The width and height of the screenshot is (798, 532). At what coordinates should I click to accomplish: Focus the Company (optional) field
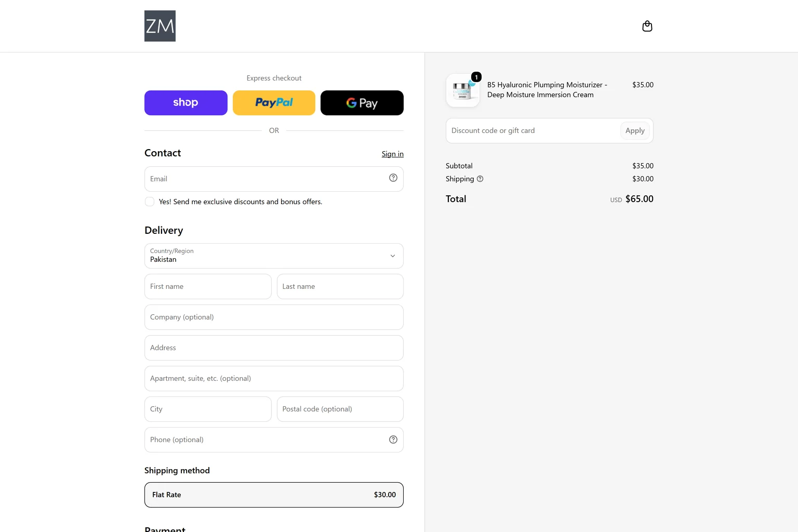(x=274, y=317)
